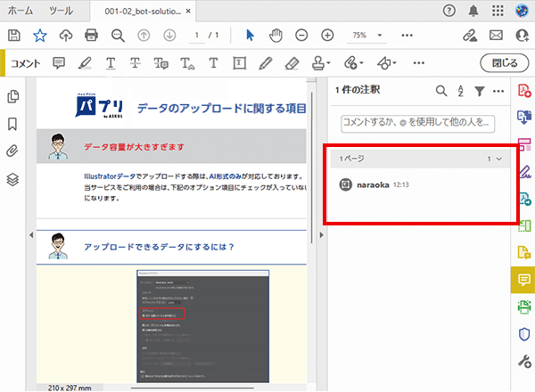
Task: Open the attachments paperclip panel
Action: pyautogui.click(x=12, y=151)
